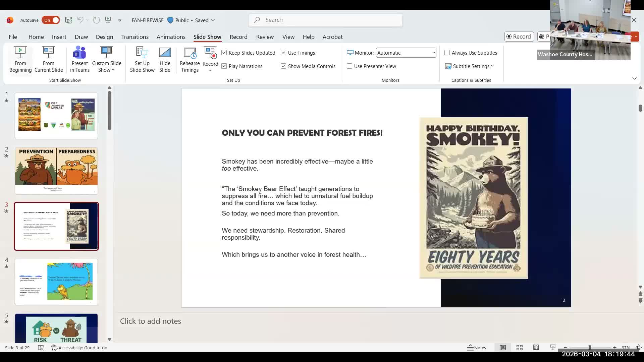Viewport: 644px width, 362px height.
Task: Toggle the AutoSave switch
Action: (51, 20)
